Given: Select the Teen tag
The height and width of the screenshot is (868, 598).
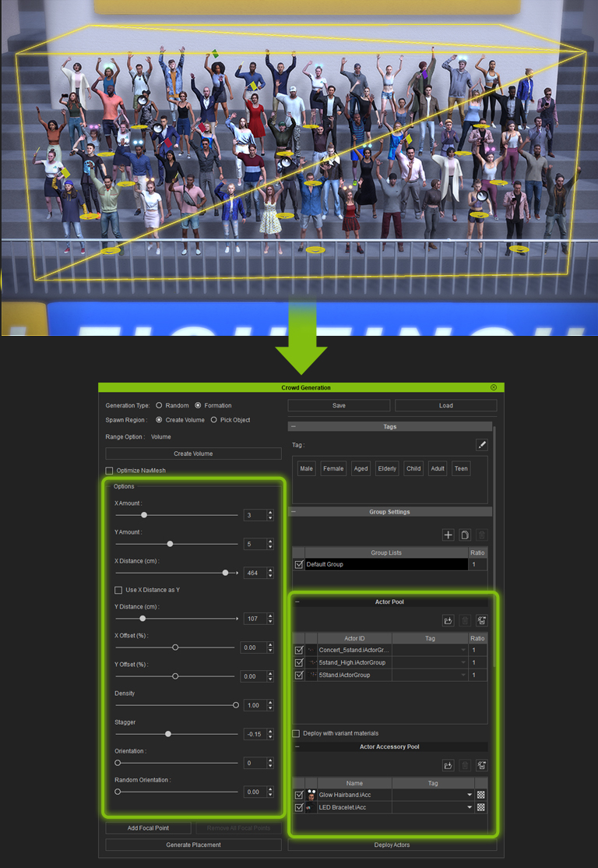Looking at the screenshot, I should (x=462, y=468).
